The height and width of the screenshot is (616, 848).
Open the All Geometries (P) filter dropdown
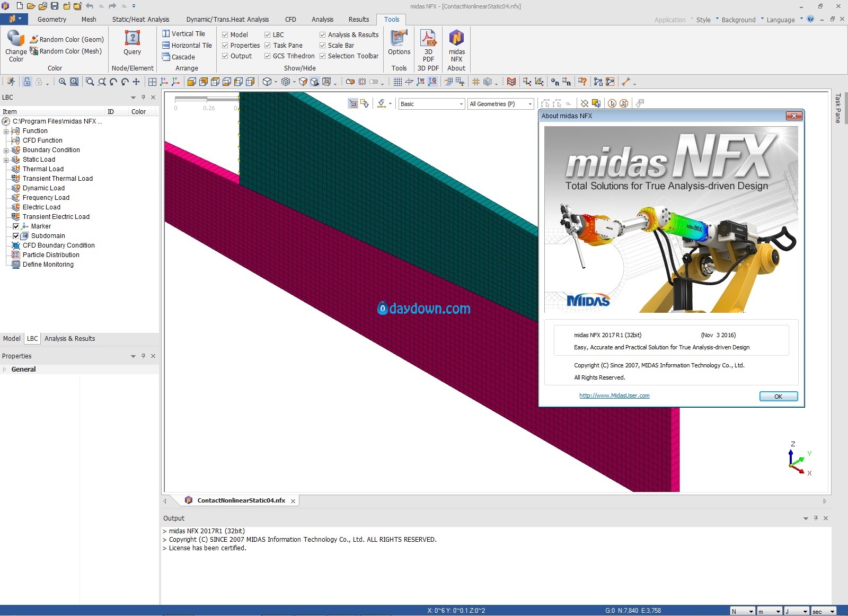point(501,104)
